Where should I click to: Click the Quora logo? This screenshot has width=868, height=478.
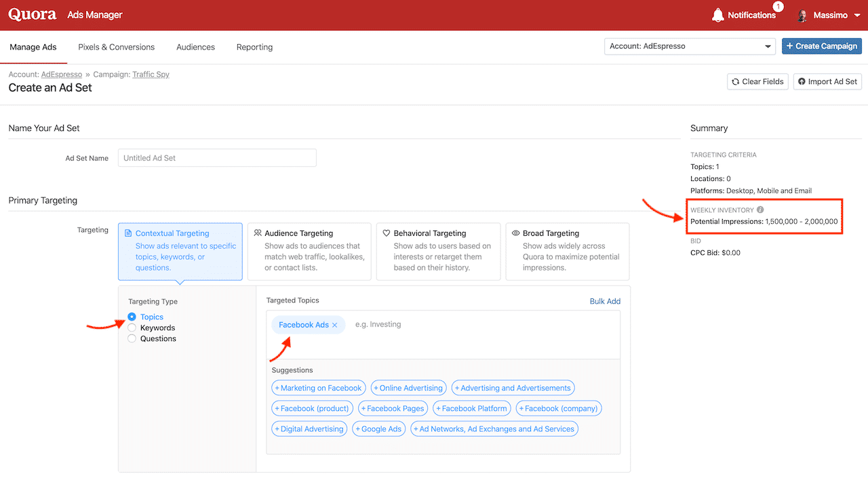click(x=33, y=15)
